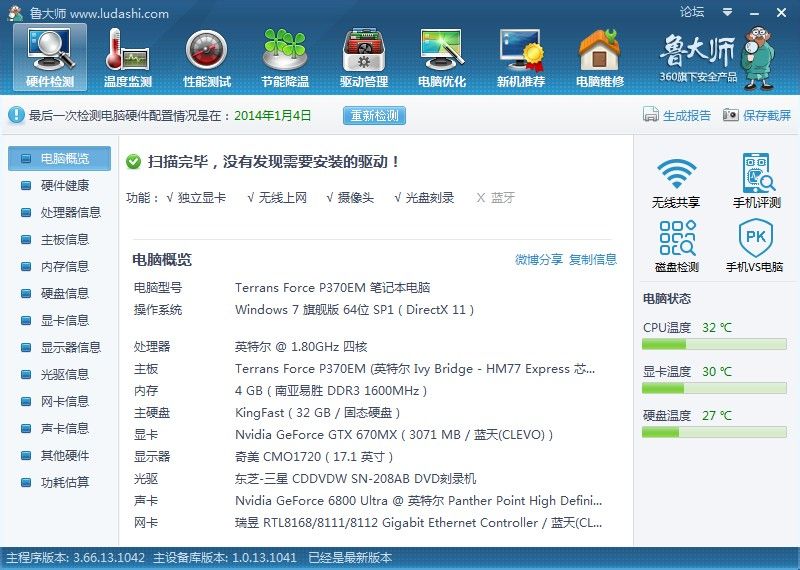This screenshot has height=570, width=800.
Task: Click the Windows 7 旗舰版 operating system text
Action: click(x=355, y=310)
